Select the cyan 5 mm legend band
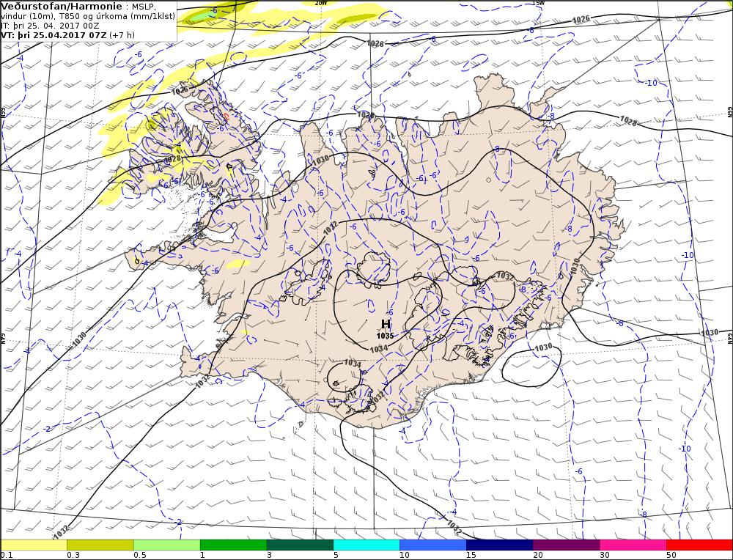The height and width of the screenshot is (560, 733). 366,545
